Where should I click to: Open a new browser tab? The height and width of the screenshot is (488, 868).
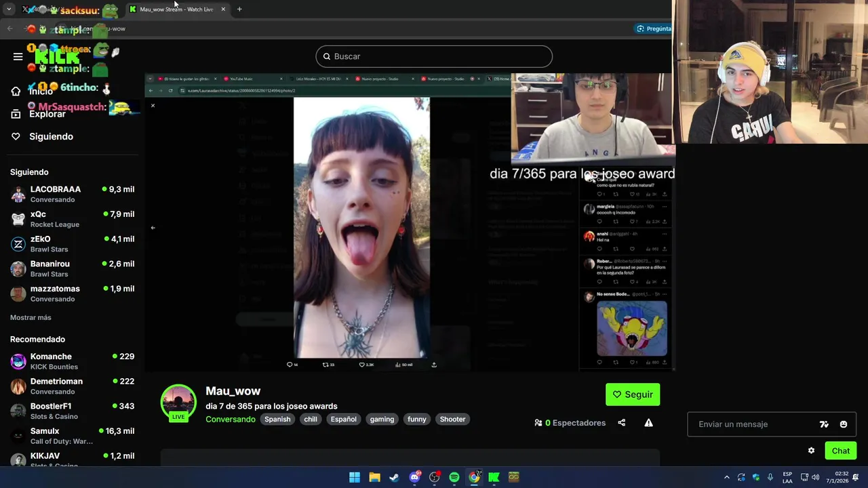pos(239,9)
